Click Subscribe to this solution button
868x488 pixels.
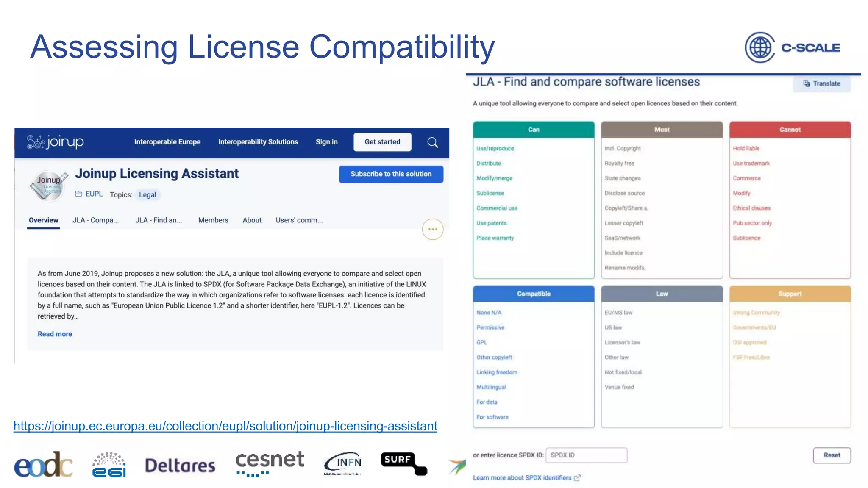391,174
